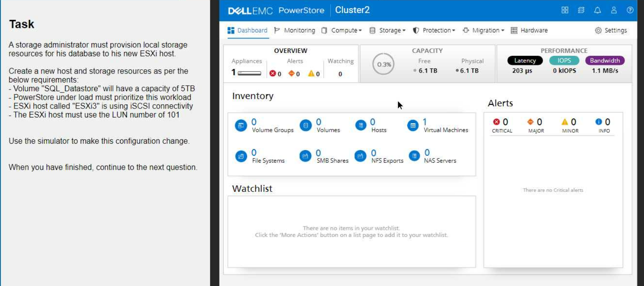Select the Latency performance pill
644x286 pixels.
(525, 61)
